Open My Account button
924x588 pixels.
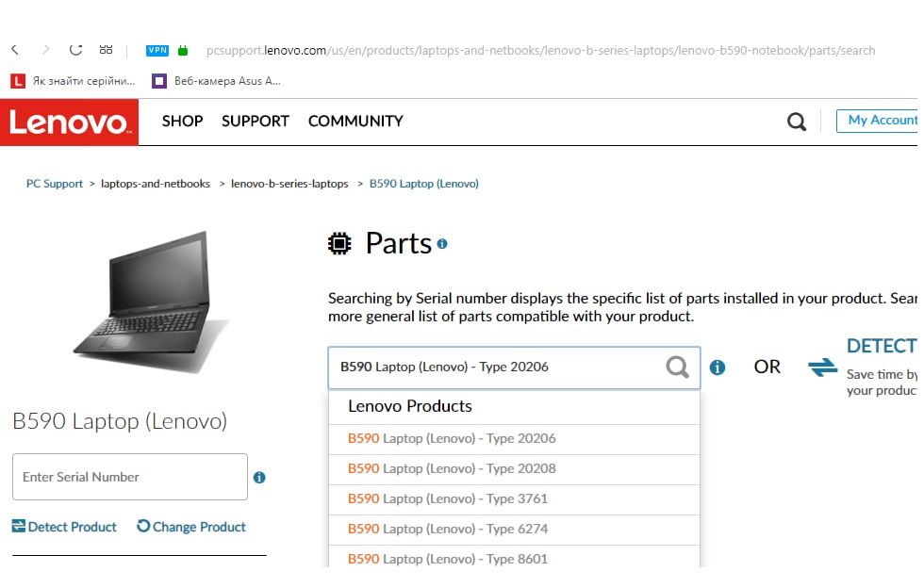point(878,121)
